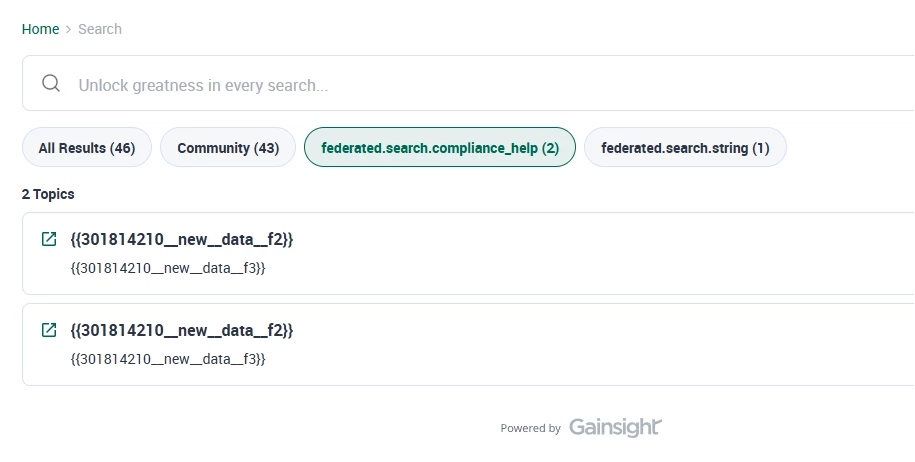The width and height of the screenshot is (915, 462).
Task: Focus the 'Unlock greatness in every search' field
Action: click(x=468, y=83)
